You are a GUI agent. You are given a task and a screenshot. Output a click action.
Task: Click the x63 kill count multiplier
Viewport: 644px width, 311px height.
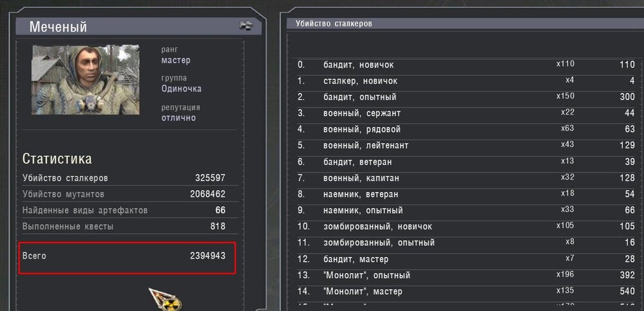pyautogui.click(x=568, y=128)
